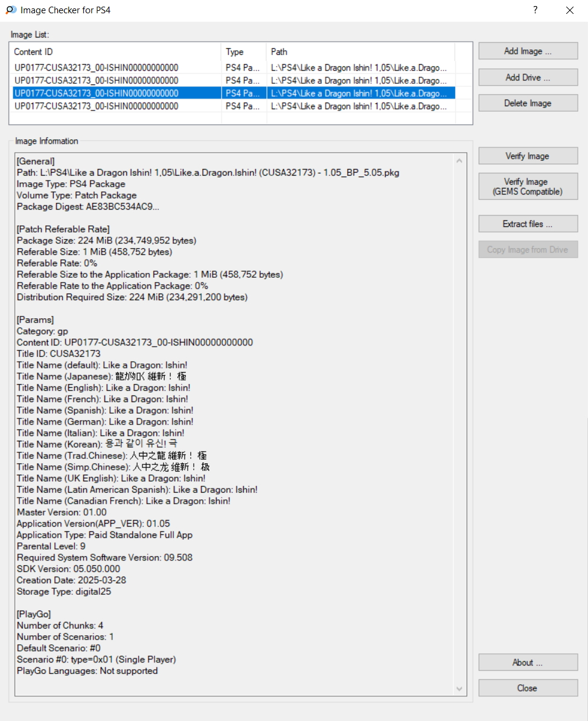The width and height of the screenshot is (588, 721).
Task: Click the Add Image ... button
Action: coord(528,51)
